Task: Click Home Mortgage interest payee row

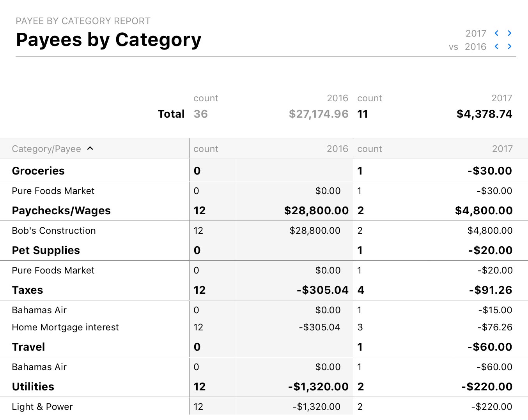Action: coord(65,327)
